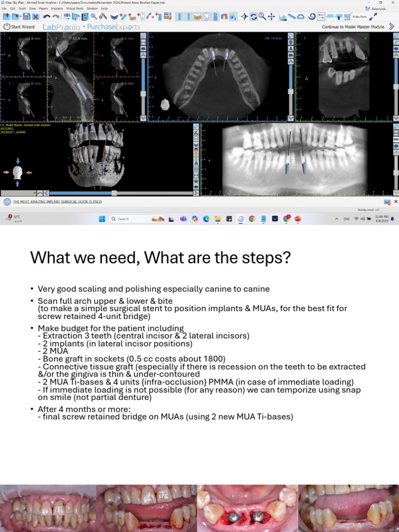This screenshot has height=532, width=399.
Task: Click the Add Tooth icon
Action: click(x=141, y=16)
